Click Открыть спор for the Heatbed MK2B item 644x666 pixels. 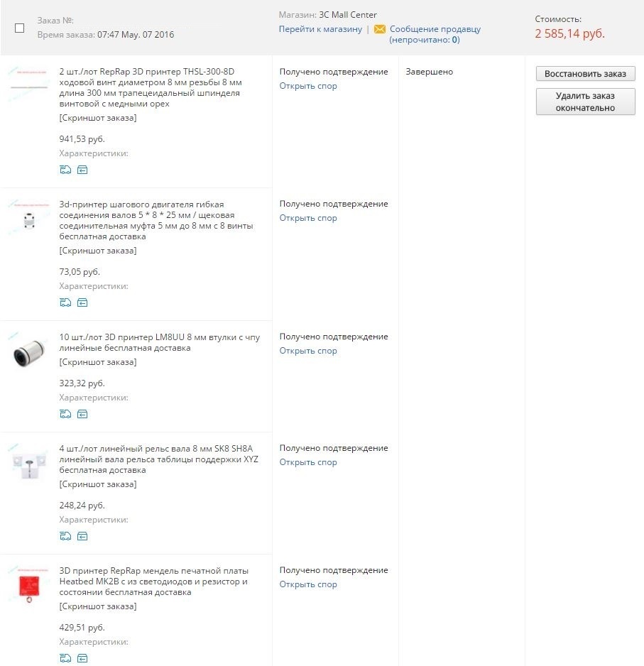coord(308,584)
